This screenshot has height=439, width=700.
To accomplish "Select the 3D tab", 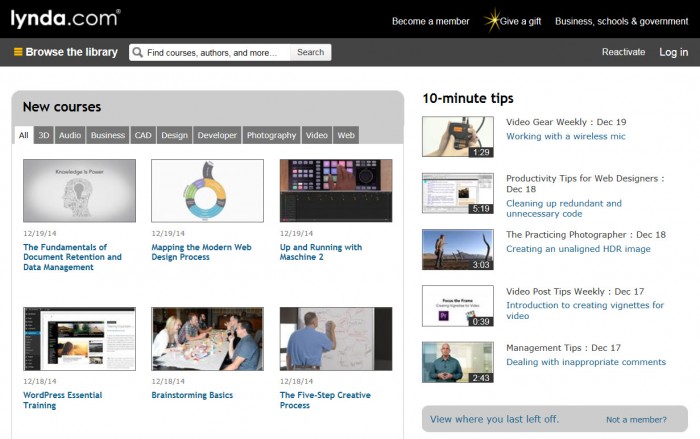I will coord(44,135).
